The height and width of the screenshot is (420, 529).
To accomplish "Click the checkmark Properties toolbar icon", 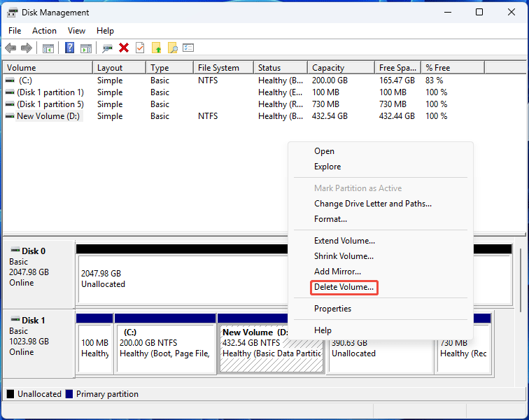I will (140, 48).
